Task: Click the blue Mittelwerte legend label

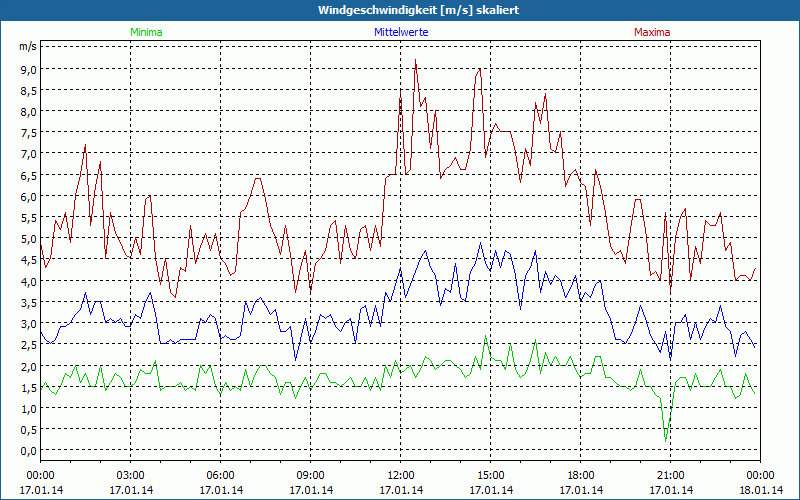Action: click(x=401, y=32)
